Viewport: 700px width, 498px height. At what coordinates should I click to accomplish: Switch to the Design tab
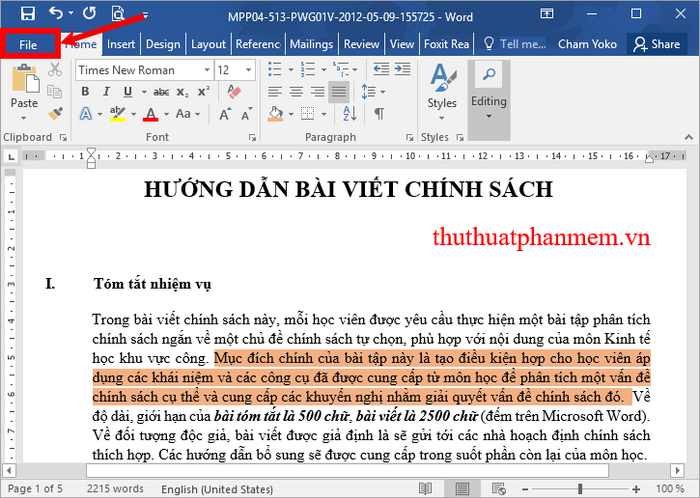point(163,44)
